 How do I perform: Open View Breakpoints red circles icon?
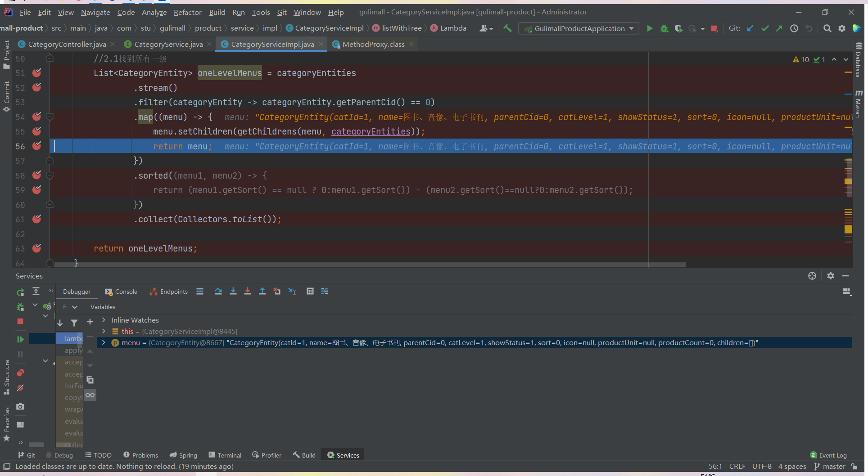tap(20, 373)
